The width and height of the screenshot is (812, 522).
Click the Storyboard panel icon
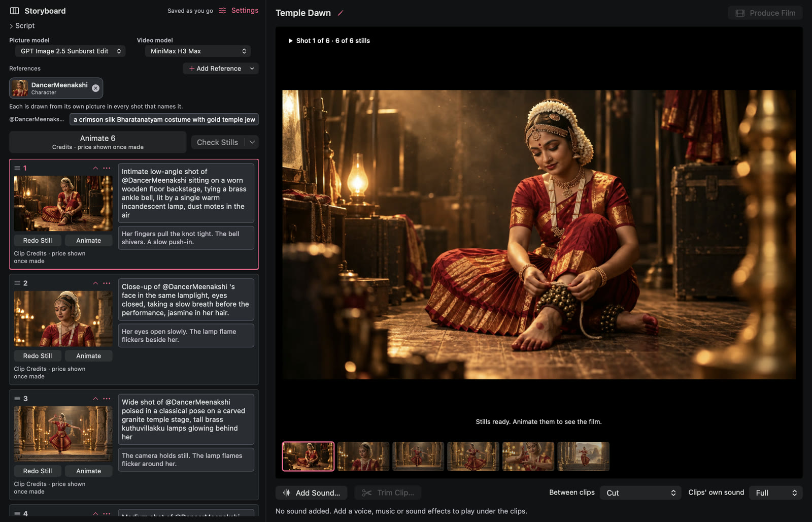pyautogui.click(x=14, y=11)
